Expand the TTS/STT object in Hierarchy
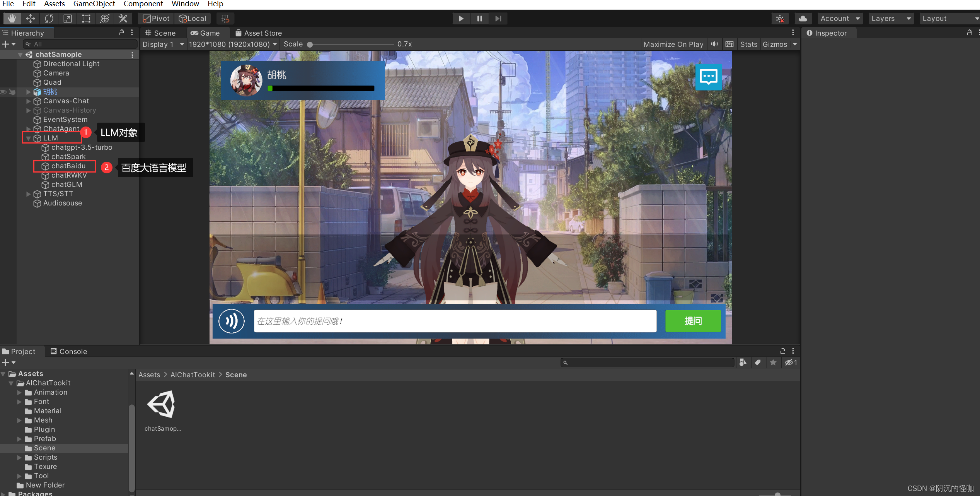980x496 pixels. (28, 194)
